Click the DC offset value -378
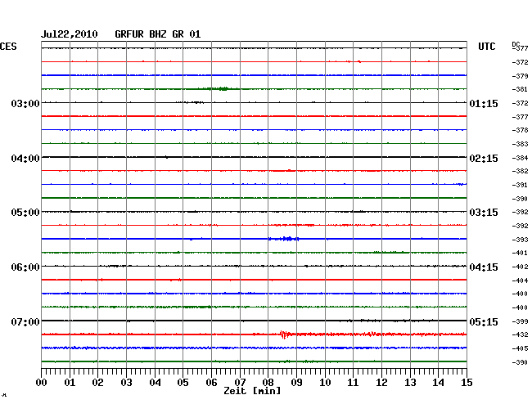The image size is (532, 404). click(520, 130)
